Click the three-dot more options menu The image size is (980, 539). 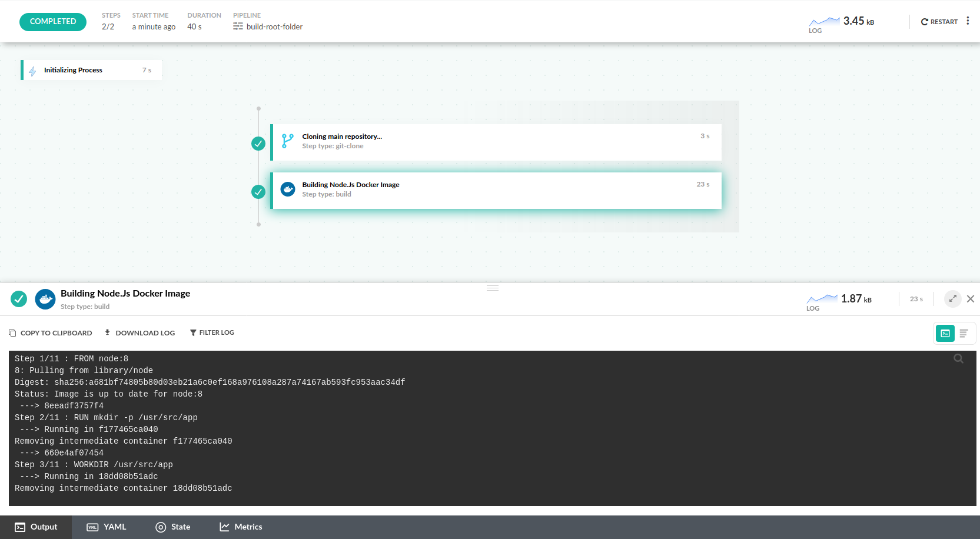(968, 21)
